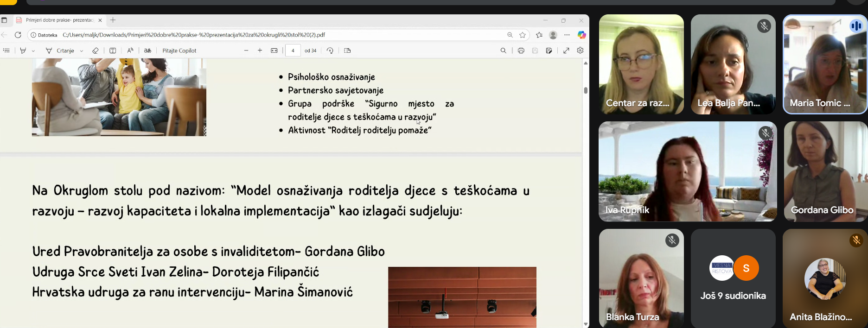Click the Save icon in PDF toolbar
Image resolution: width=868 pixels, height=328 pixels.
pos(535,50)
